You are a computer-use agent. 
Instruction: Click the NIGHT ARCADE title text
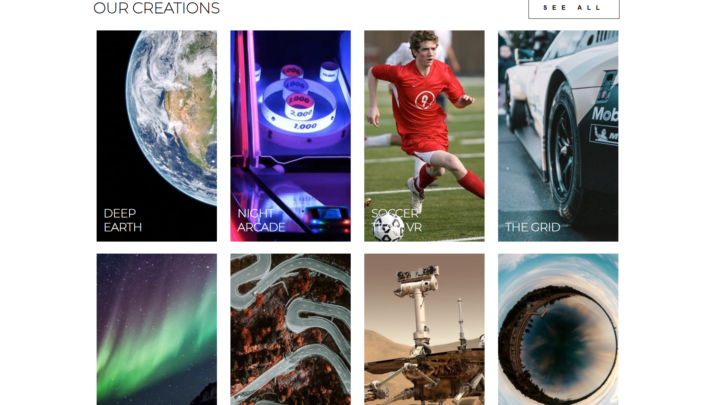coord(261,220)
